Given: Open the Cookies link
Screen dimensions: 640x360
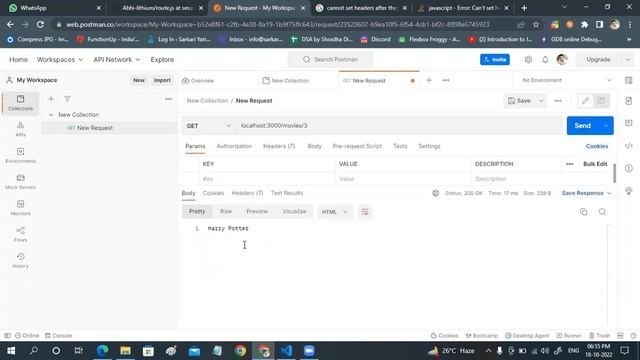Looking at the screenshot, I should [597, 146].
